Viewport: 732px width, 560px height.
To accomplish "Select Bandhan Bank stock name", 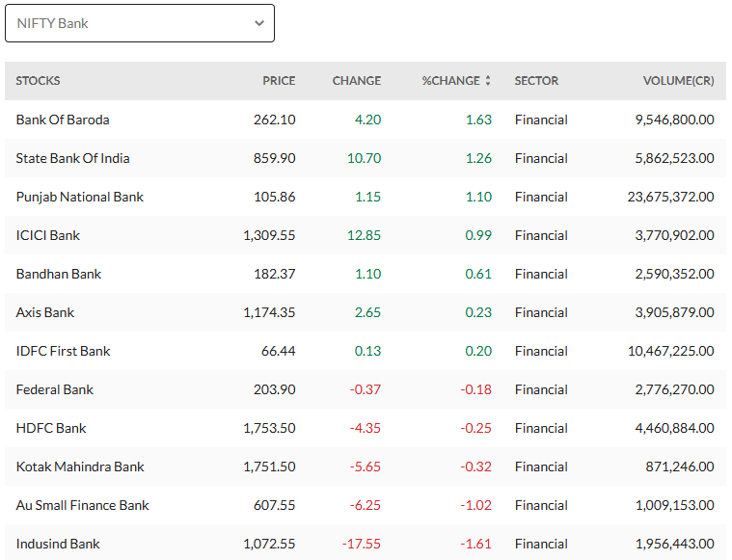I will pyautogui.click(x=59, y=274).
